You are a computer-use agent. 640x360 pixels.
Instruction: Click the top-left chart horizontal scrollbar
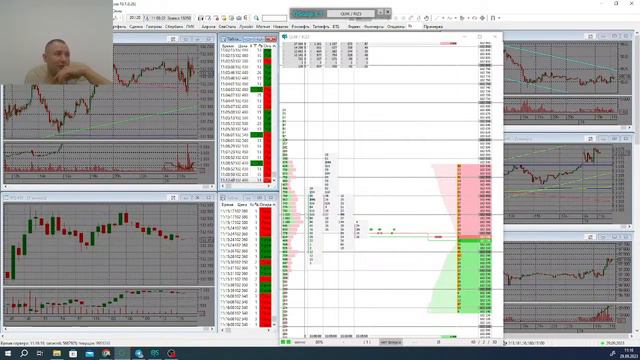point(109,187)
